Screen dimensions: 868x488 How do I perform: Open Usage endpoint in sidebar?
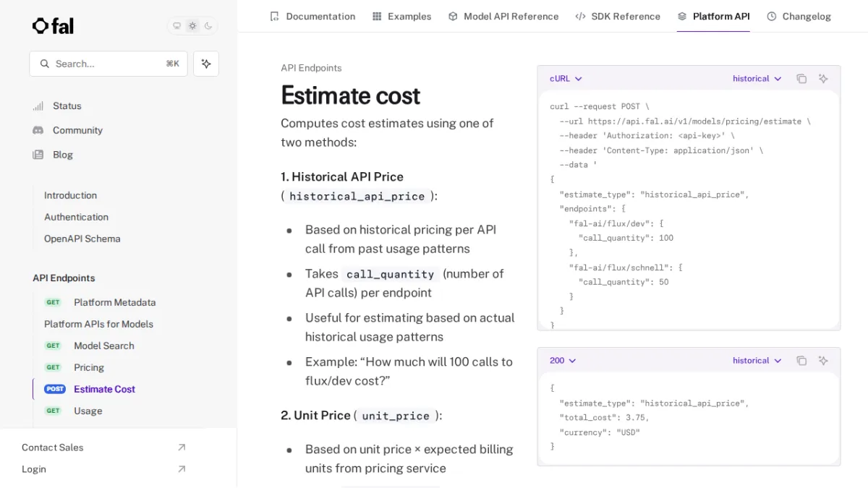click(88, 411)
